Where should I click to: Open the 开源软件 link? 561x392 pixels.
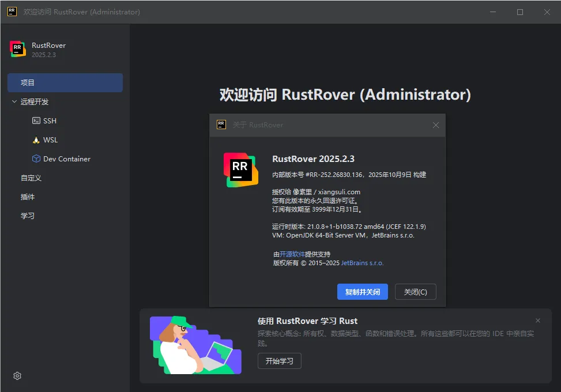click(x=292, y=254)
